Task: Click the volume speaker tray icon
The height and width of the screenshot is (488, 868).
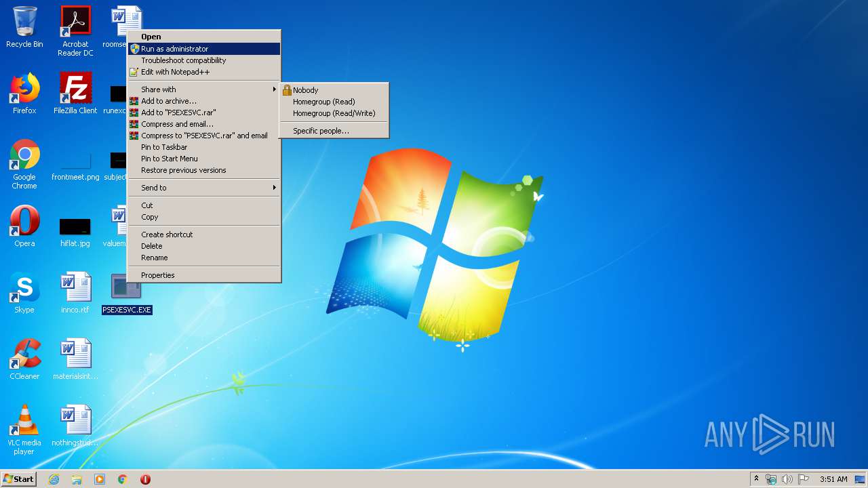Action: [787, 479]
